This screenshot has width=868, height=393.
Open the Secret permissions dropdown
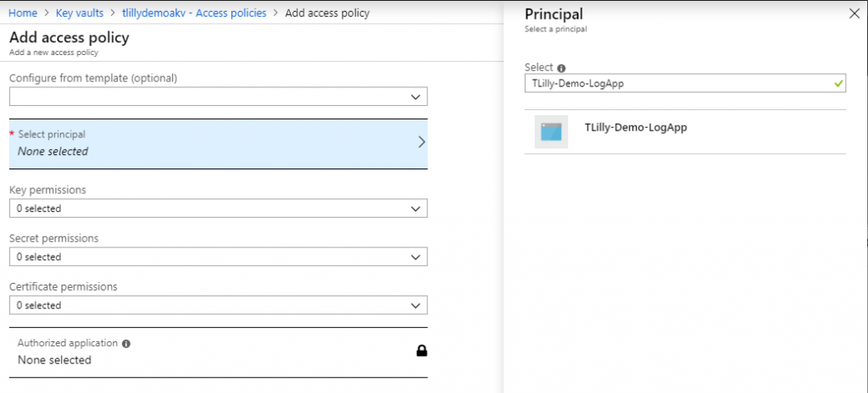pyautogui.click(x=218, y=257)
